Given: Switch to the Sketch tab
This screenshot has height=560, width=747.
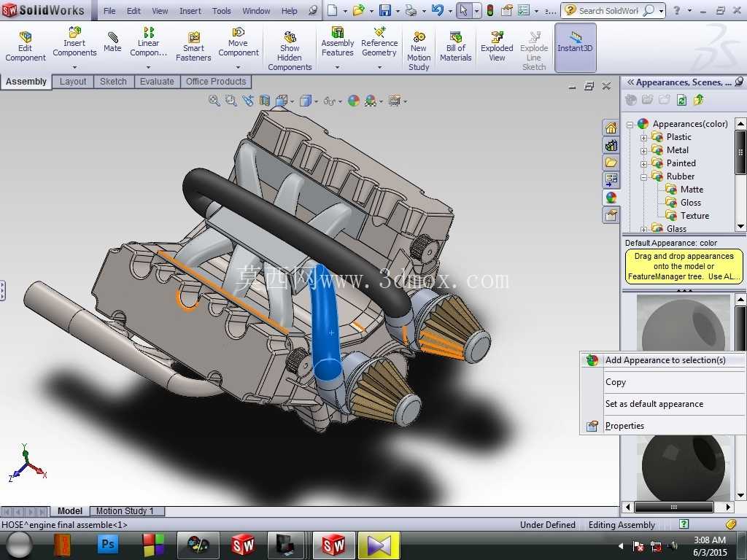Looking at the screenshot, I should pyautogui.click(x=113, y=82).
